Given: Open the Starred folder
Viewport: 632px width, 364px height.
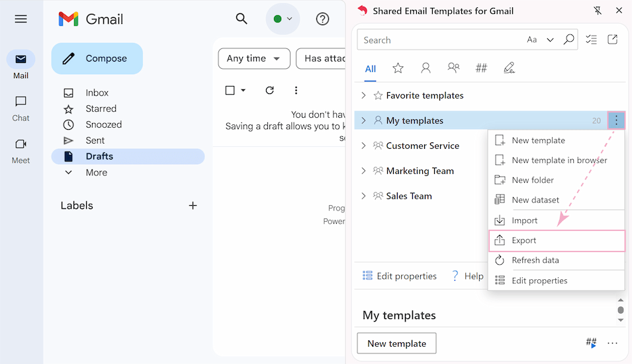Looking at the screenshot, I should click(x=128, y=109).
